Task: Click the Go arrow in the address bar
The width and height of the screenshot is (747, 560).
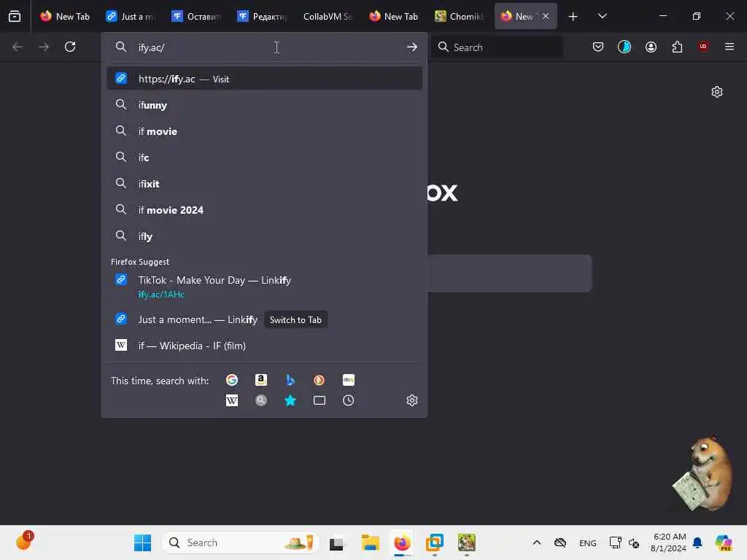Action: coord(412,47)
